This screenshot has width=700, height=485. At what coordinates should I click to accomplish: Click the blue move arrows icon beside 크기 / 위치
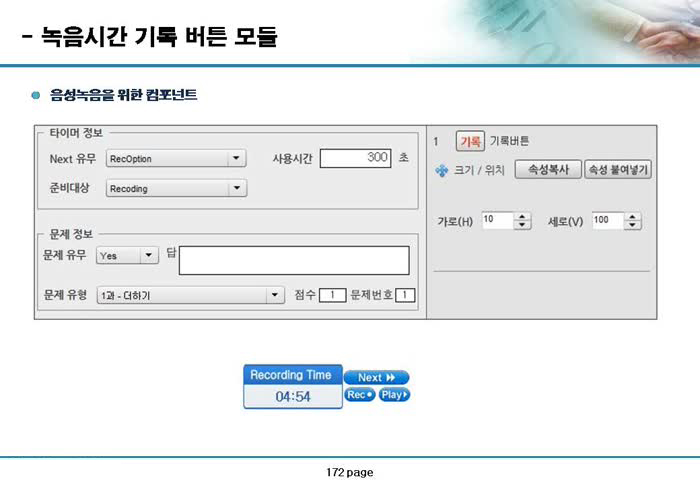pos(442,171)
